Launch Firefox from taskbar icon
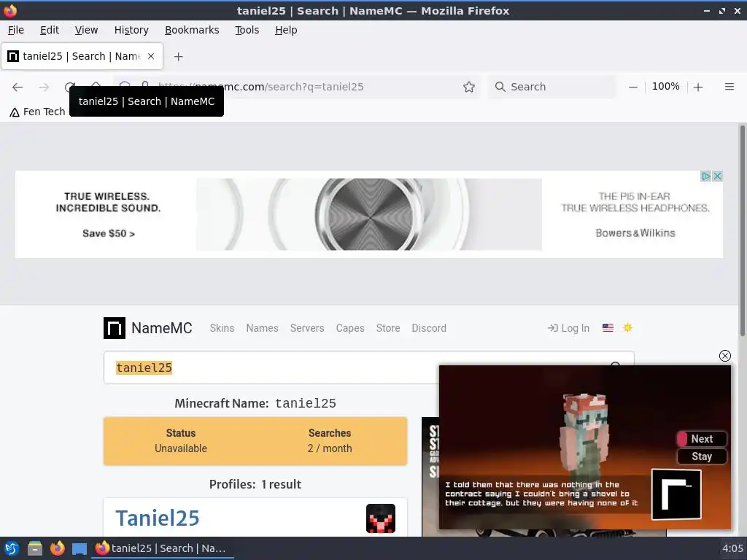Screen dimensions: 747x560 pos(57,548)
